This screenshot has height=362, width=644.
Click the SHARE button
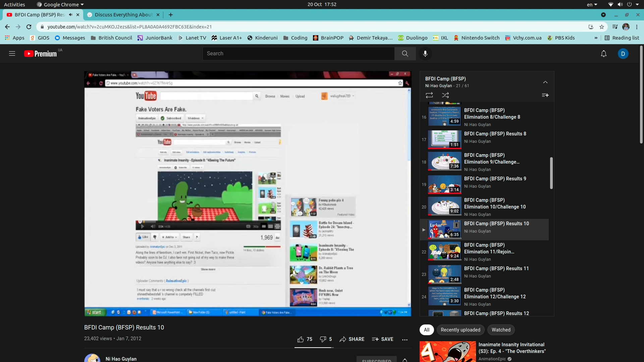tap(352, 339)
